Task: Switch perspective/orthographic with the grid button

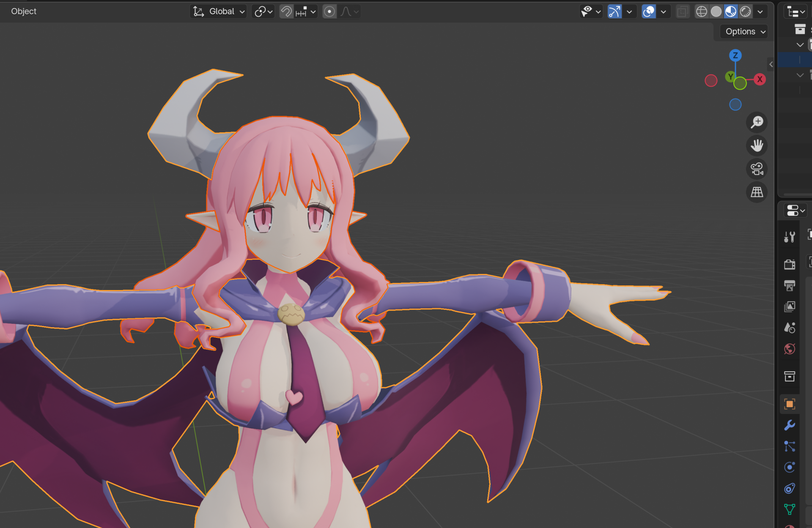Action: 757,192
